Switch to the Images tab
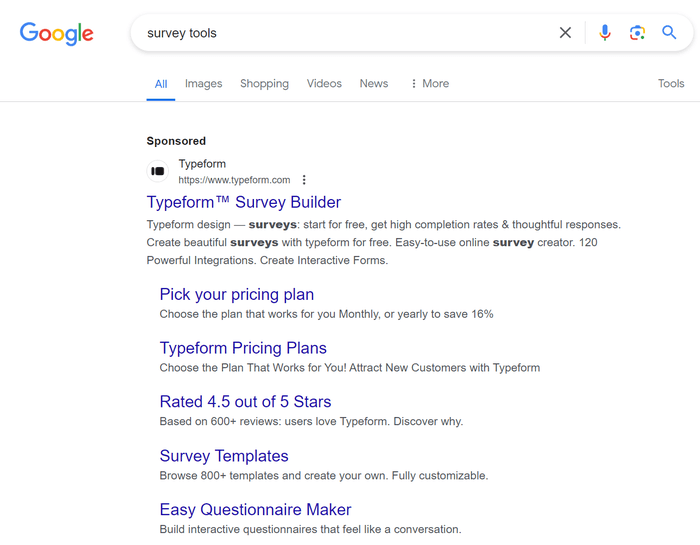700x545 pixels. [x=204, y=84]
